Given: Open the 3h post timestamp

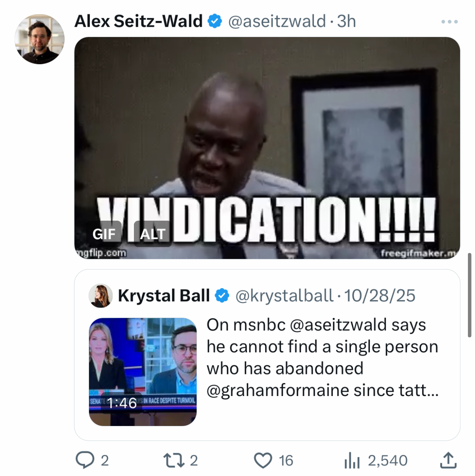Looking at the screenshot, I should coord(347,21).
